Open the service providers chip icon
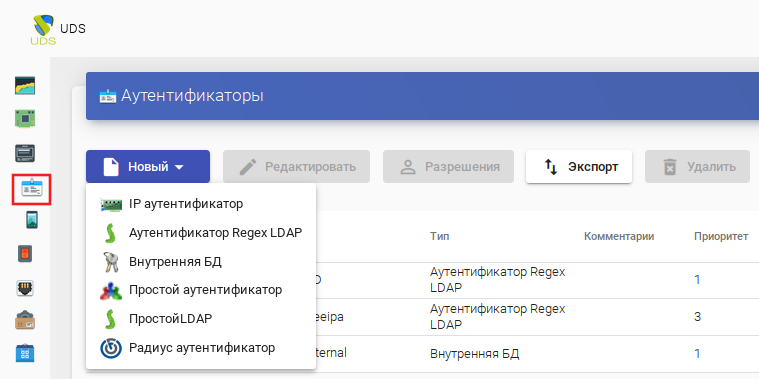759x379 pixels. [25, 119]
